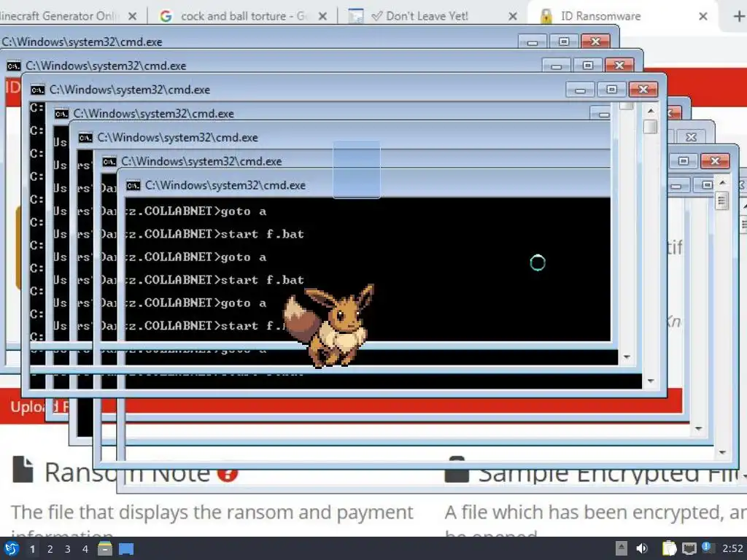This screenshot has height=560, width=747.
Task: Click cmd icon of fifth cascaded cmd window
Action: (x=85, y=138)
